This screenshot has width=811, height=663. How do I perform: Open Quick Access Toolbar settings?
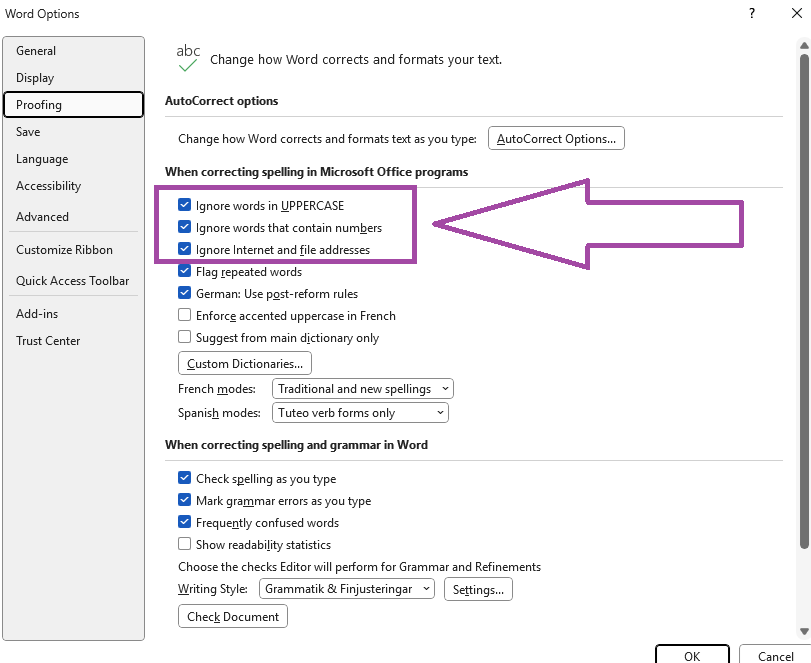click(x=73, y=281)
